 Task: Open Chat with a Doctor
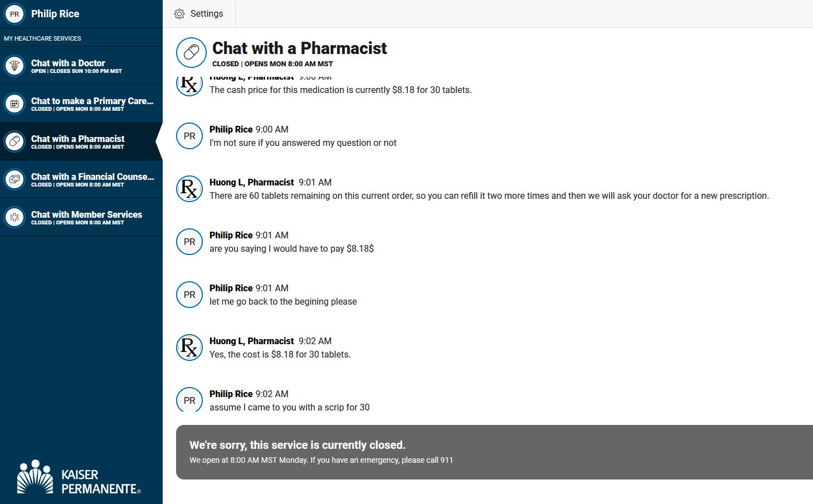coord(81,66)
